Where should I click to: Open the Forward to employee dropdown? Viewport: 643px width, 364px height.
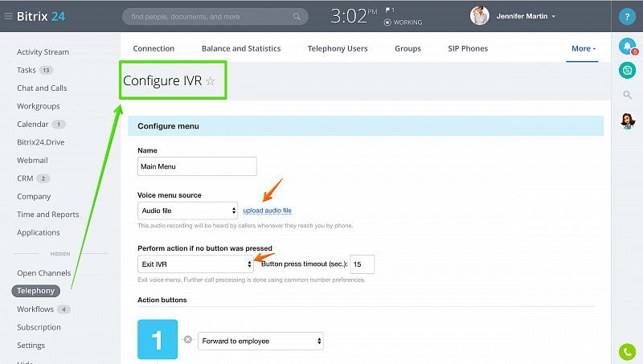click(x=260, y=341)
